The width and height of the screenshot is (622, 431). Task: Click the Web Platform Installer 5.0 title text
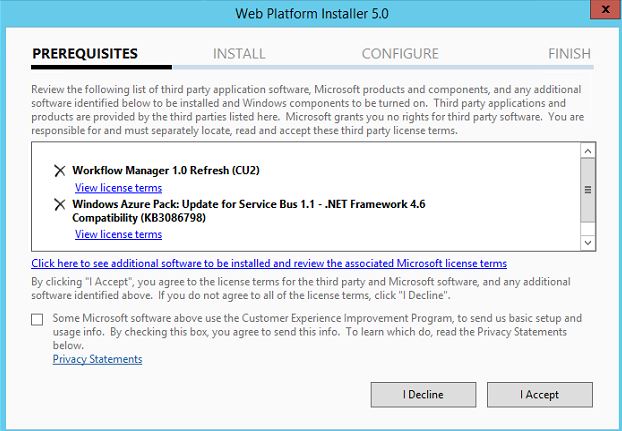(x=312, y=14)
